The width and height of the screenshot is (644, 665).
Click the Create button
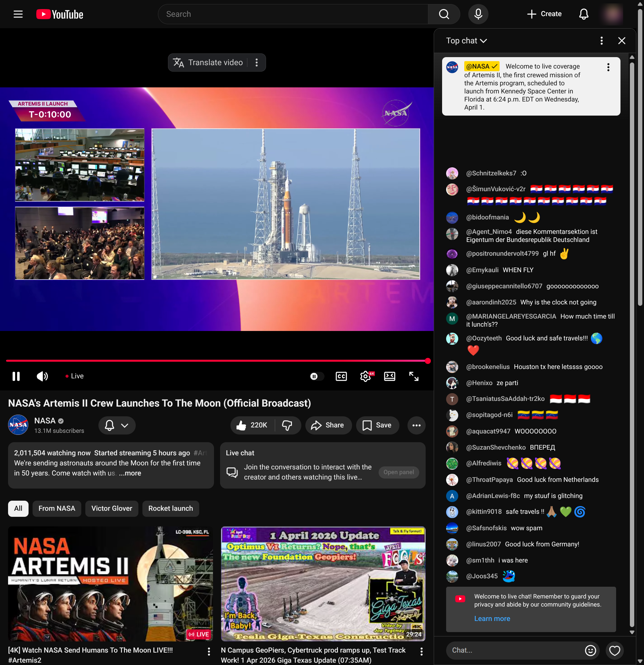(x=544, y=14)
